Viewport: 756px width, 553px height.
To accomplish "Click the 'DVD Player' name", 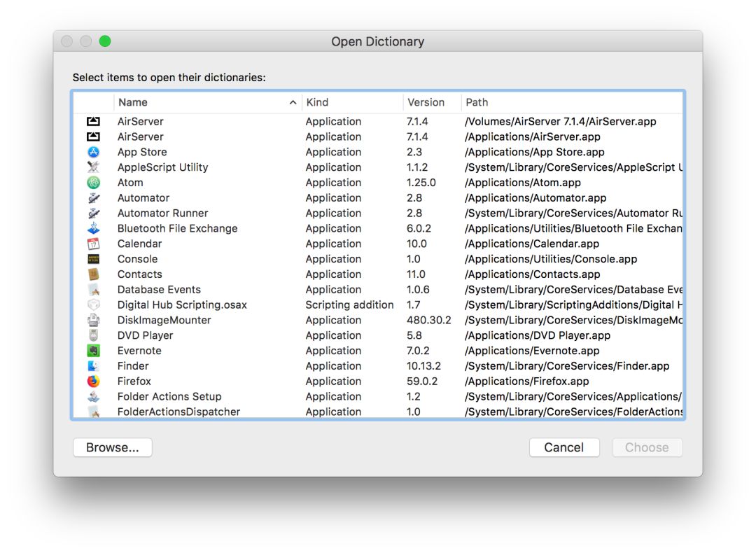I will [x=145, y=335].
